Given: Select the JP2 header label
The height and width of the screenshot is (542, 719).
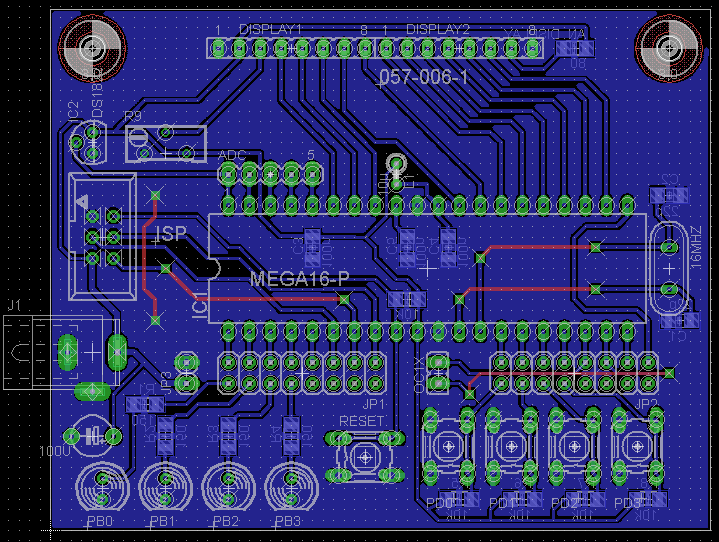Looking at the screenshot, I should click(x=647, y=404).
